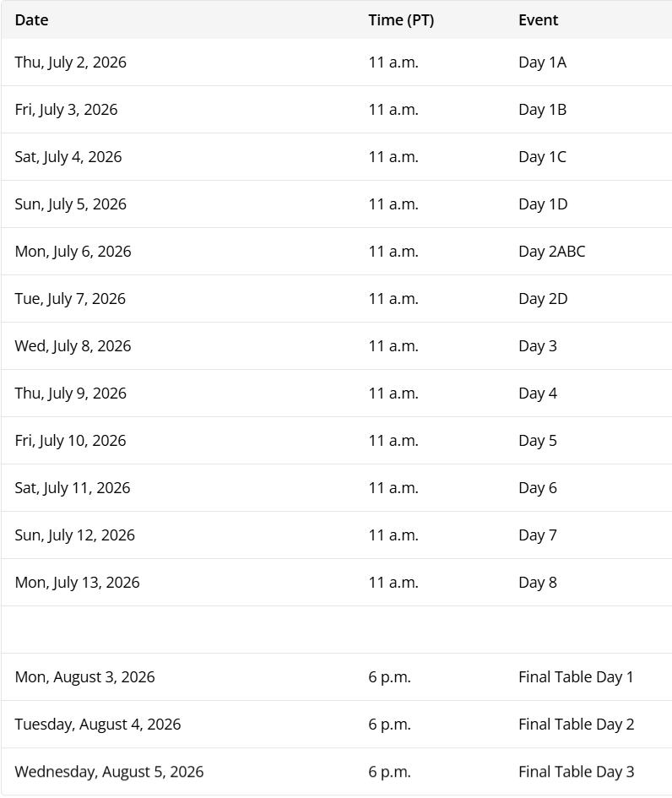Select the Tuesday, August 4, 2026 date
The height and width of the screenshot is (798, 672).
98,725
